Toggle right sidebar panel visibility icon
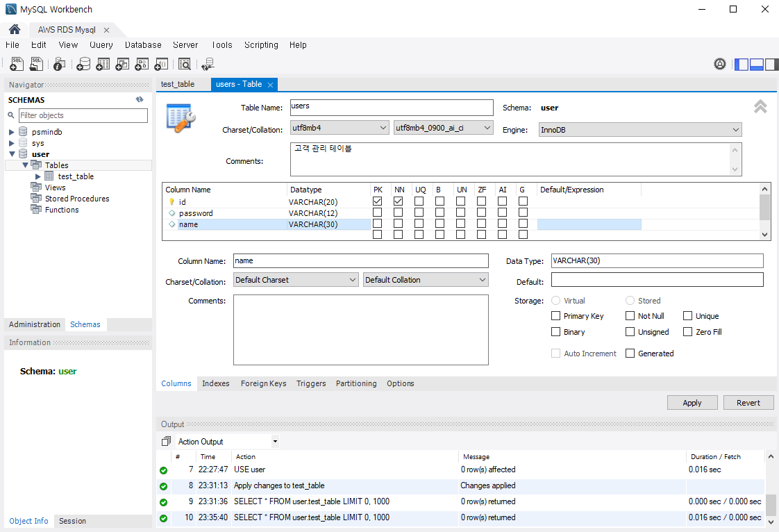This screenshot has width=779, height=532. pyautogui.click(x=771, y=64)
